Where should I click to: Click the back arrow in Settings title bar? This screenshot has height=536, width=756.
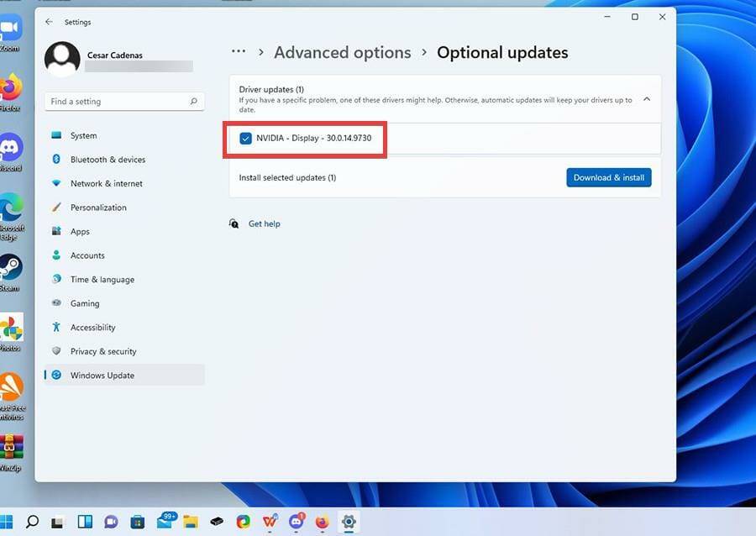tap(49, 22)
